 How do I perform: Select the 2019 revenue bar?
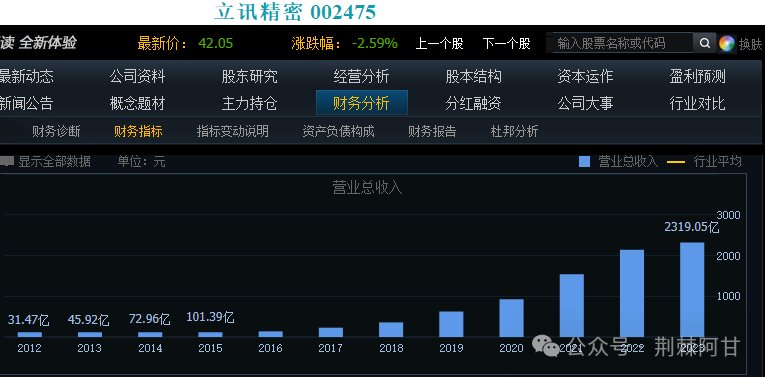451,324
